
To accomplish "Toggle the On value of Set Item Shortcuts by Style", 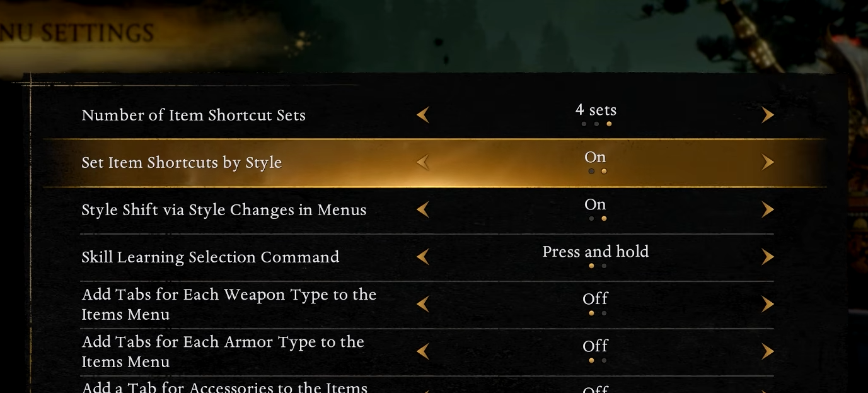I will (x=595, y=157).
